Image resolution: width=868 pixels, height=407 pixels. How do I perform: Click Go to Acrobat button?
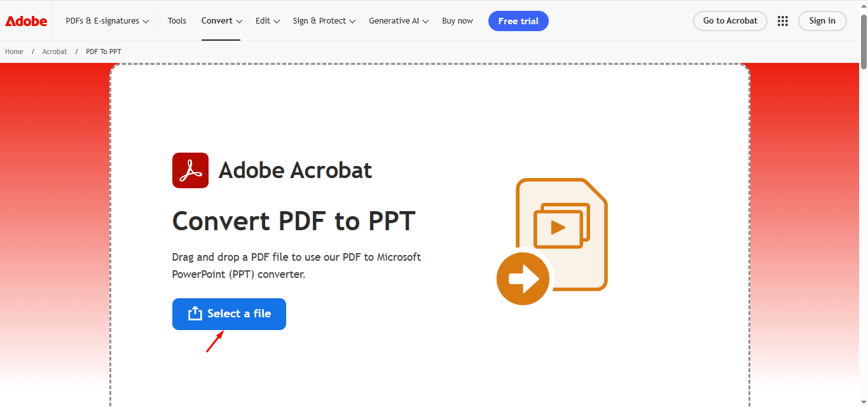pos(730,21)
